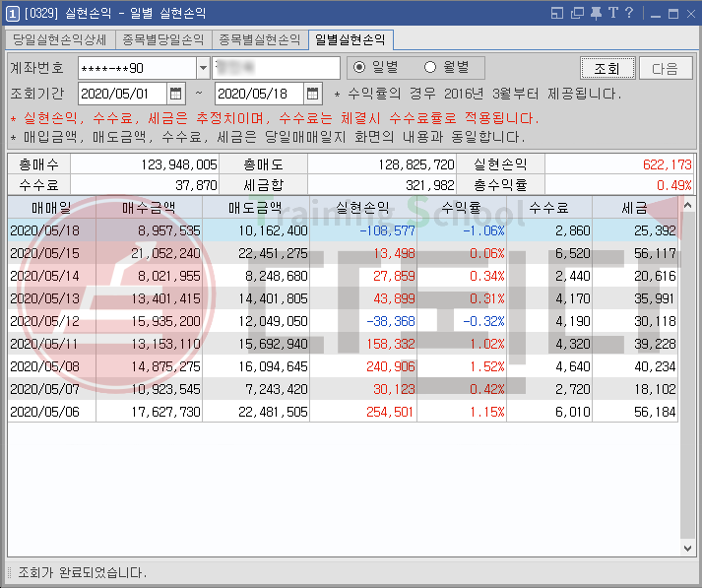Click the total buy value 123,948,005
The height and width of the screenshot is (588, 702).
179,164
